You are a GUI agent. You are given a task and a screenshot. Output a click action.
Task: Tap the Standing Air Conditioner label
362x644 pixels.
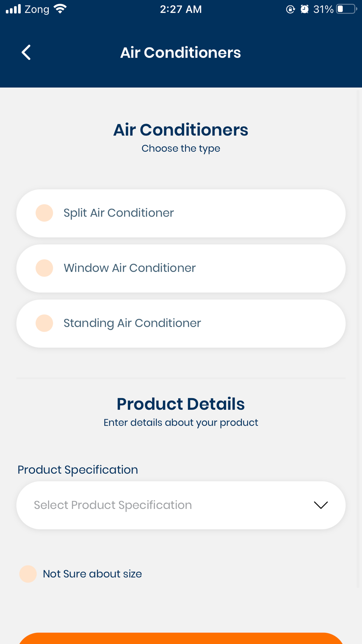tap(132, 323)
